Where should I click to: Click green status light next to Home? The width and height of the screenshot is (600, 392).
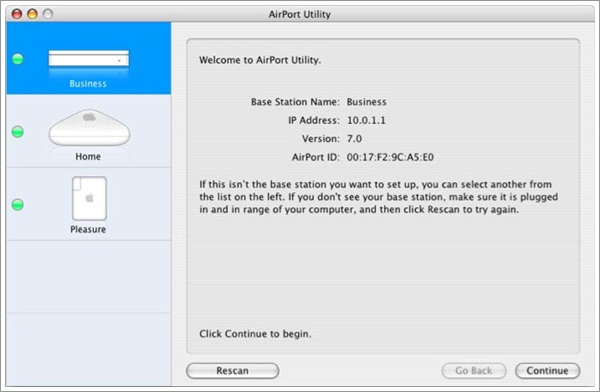click(18, 132)
